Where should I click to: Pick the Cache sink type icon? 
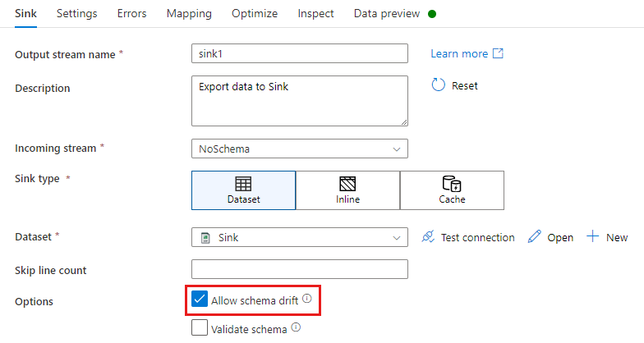tap(452, 184)
